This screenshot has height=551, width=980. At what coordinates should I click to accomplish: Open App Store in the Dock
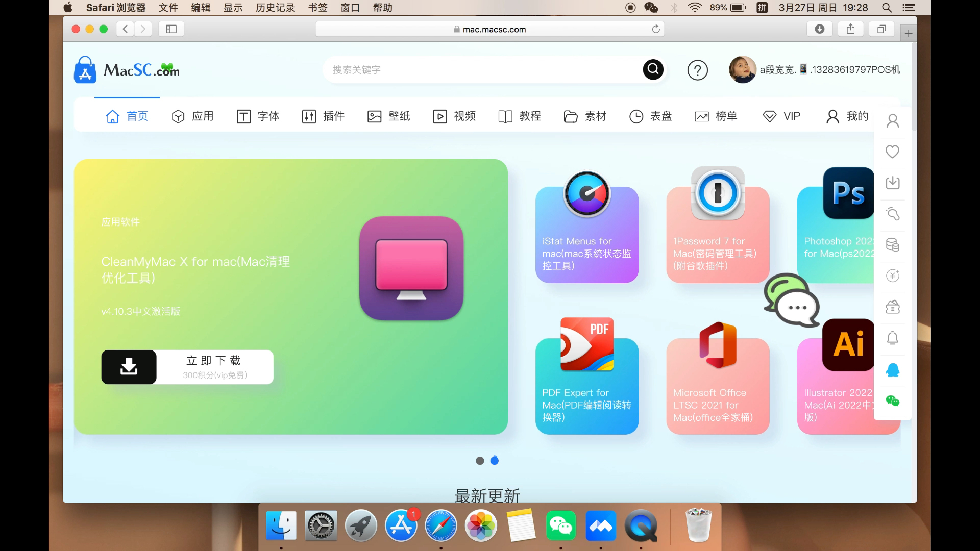click(401, 525)
